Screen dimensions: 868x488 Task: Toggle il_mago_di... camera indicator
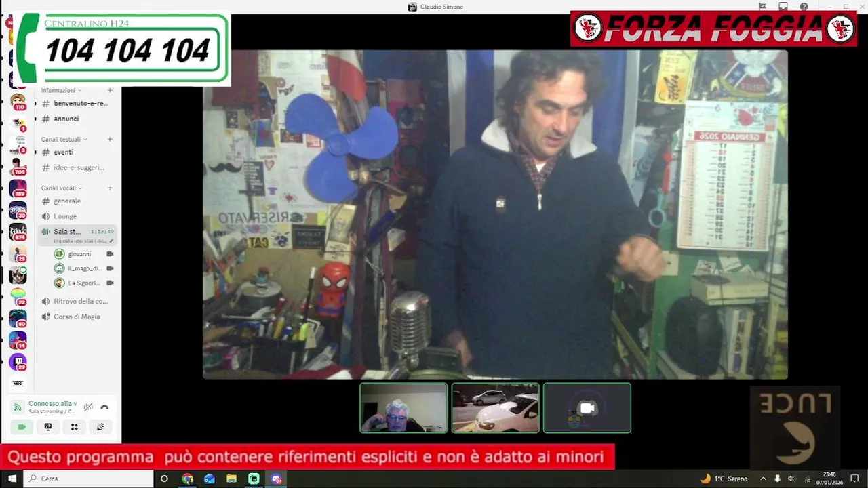click(110, 268)
